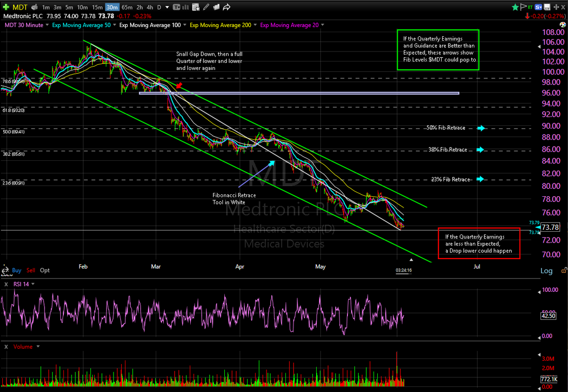Click the Sell link
This screenshot has height=392, width=568.
pos(31,270)
